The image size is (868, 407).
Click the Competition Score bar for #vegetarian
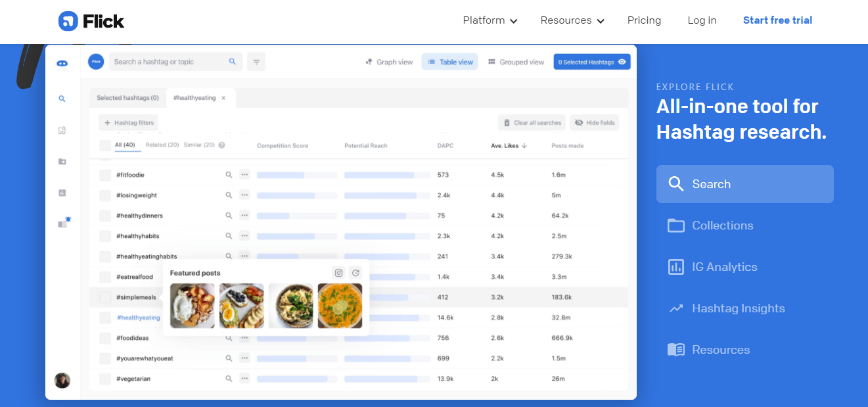tap(297, 379)
